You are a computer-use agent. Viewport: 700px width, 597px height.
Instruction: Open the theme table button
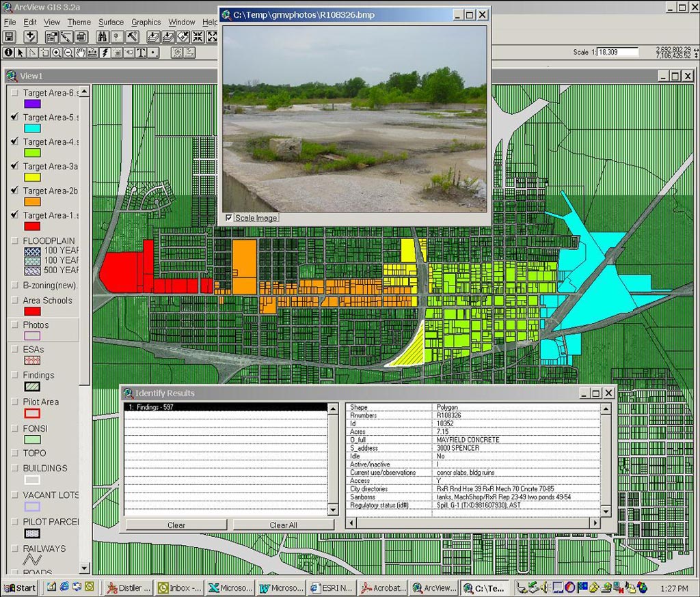[81, 37]
